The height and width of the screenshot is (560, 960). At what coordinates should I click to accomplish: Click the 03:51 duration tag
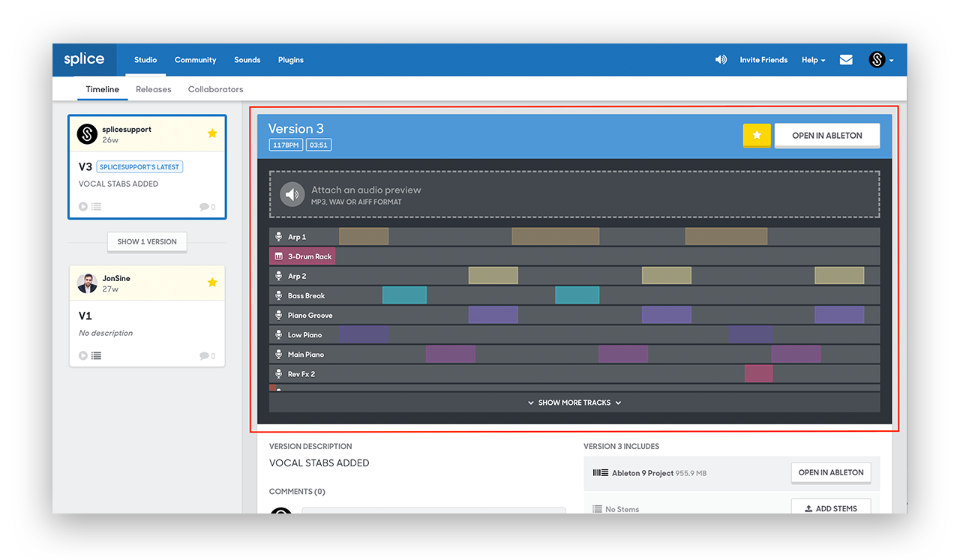click(x=319, y=145)
